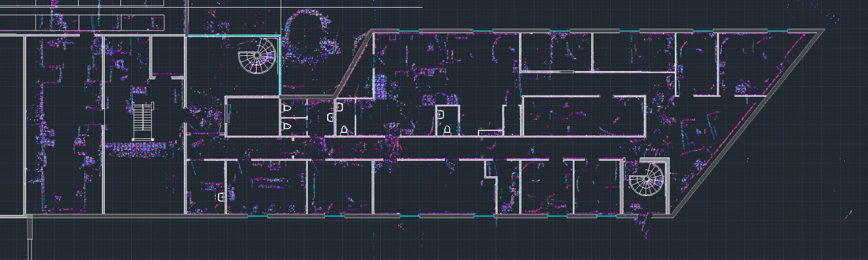Select the lower toilet in the twin stalls
The image size is (868, 260).
coord(287,126)
